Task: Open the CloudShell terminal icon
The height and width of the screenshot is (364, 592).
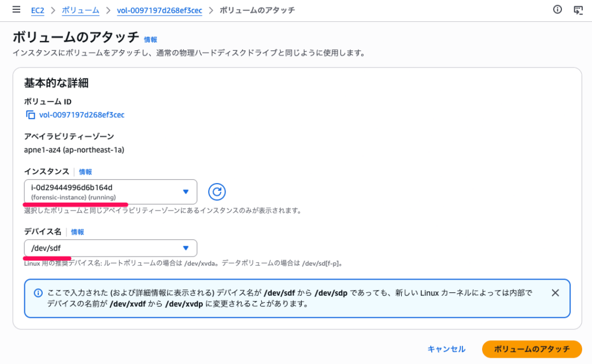Action: (x=578, y=10)
